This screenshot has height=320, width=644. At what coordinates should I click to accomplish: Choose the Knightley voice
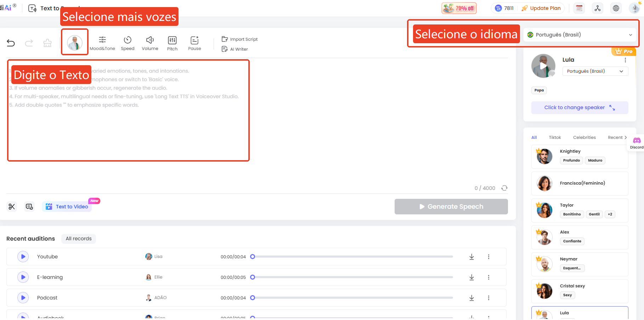point(580,156)
